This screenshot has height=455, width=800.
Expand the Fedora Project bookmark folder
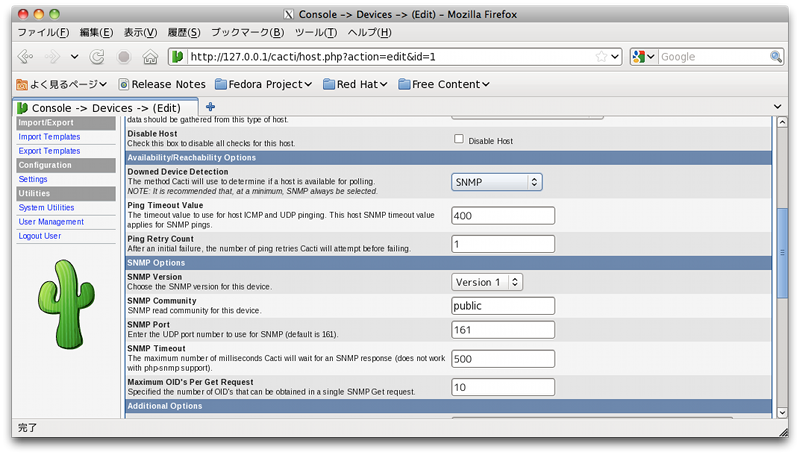(264, 84)
